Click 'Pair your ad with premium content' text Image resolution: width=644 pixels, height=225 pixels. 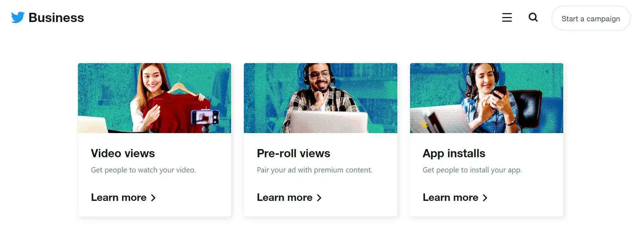pos(314,170)
